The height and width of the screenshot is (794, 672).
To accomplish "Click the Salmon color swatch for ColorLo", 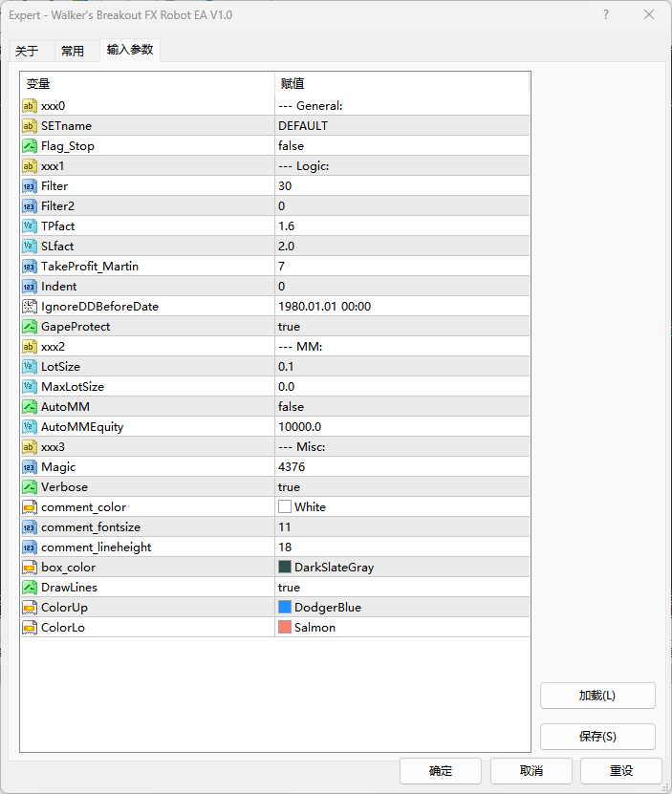I will click(x=285, y=628).
